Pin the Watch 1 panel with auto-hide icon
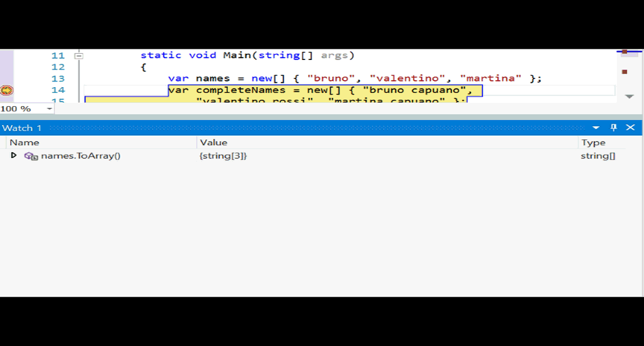 click(x=613, y=128)
